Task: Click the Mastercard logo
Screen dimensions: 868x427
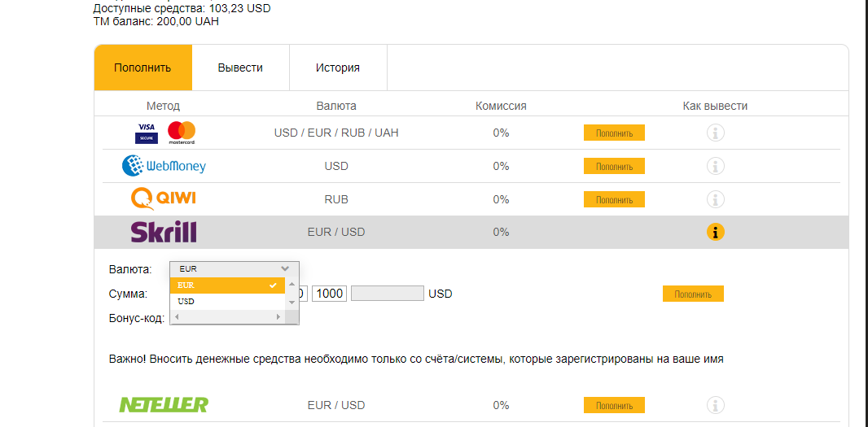Action: point(182,133)
